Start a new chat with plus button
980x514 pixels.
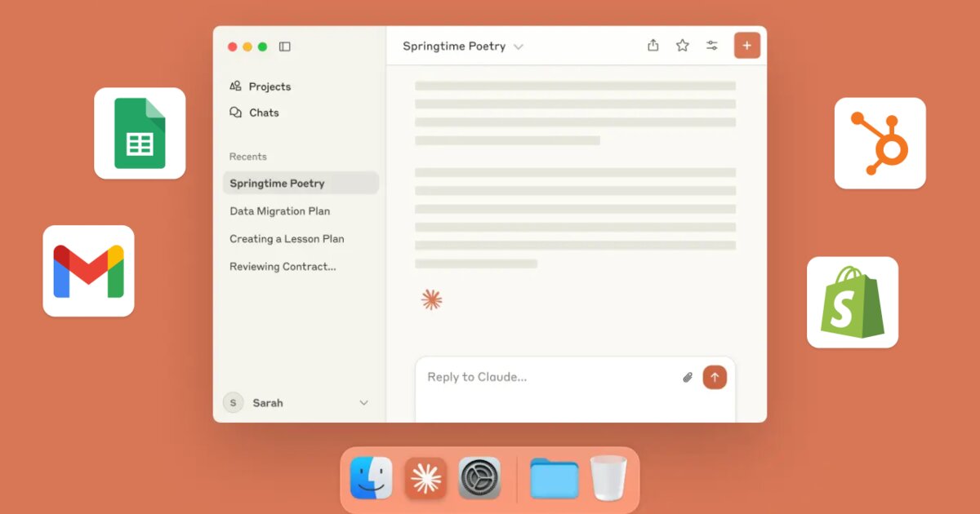pos(746,46)
